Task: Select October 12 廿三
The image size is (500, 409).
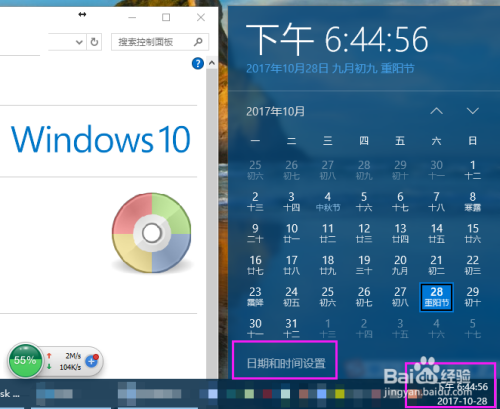Action: coord(364,233)
